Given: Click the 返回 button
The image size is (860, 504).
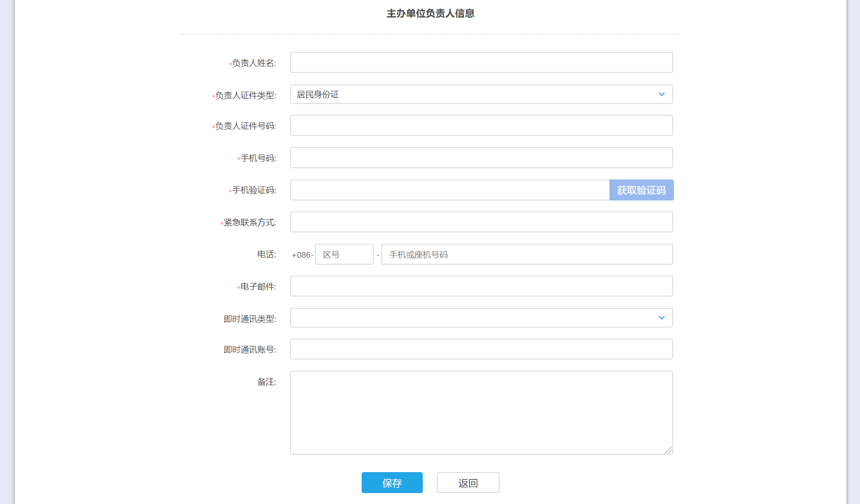Looking at the screenshot, I should coord(468,483).
